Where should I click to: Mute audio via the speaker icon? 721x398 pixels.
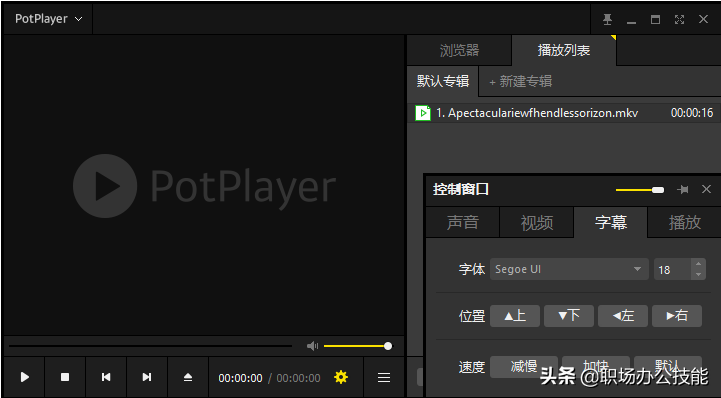[312, 346]
